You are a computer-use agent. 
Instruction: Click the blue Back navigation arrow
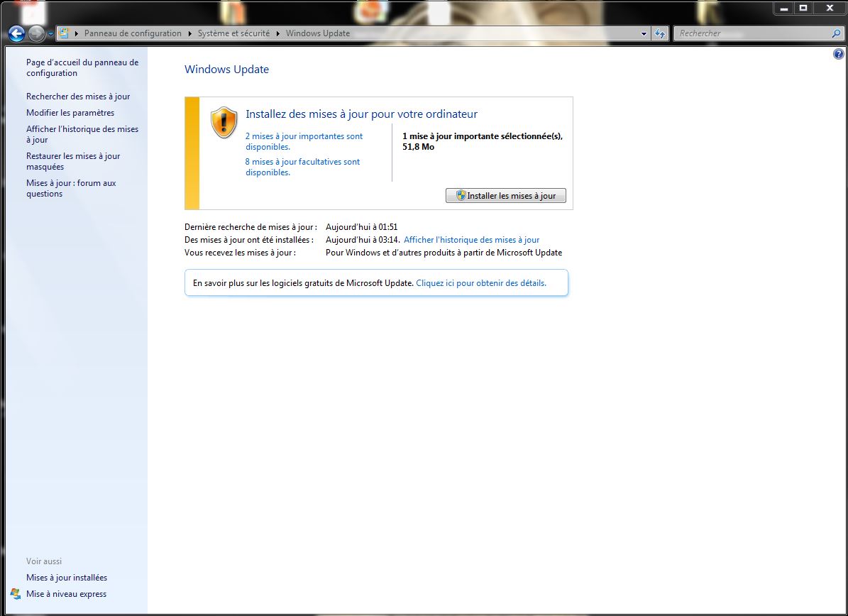(x=16, y=33)
